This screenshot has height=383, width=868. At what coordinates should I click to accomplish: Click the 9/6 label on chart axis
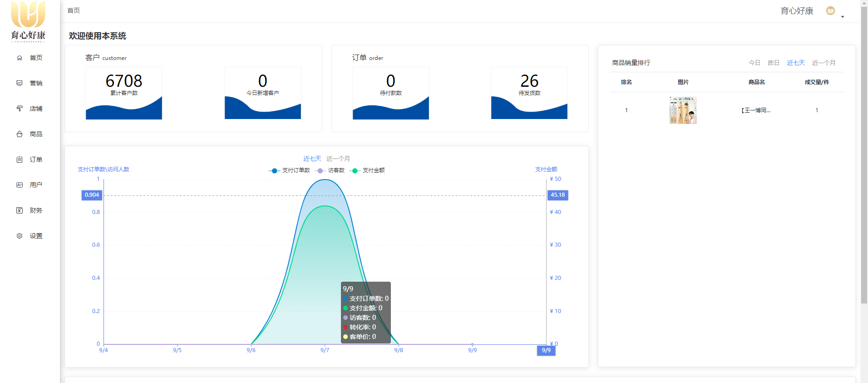(251, 350)
